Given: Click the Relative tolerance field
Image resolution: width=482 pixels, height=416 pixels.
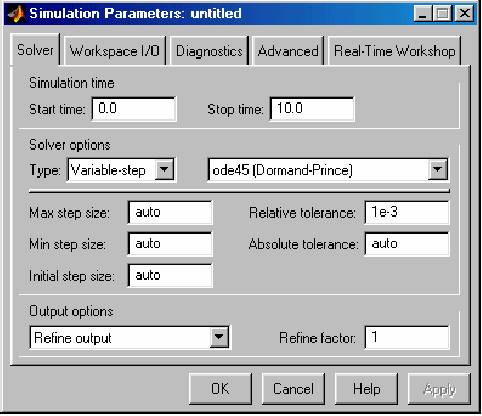Looking at the screenshot, I should pyautogui.click(x=407, y=212).
